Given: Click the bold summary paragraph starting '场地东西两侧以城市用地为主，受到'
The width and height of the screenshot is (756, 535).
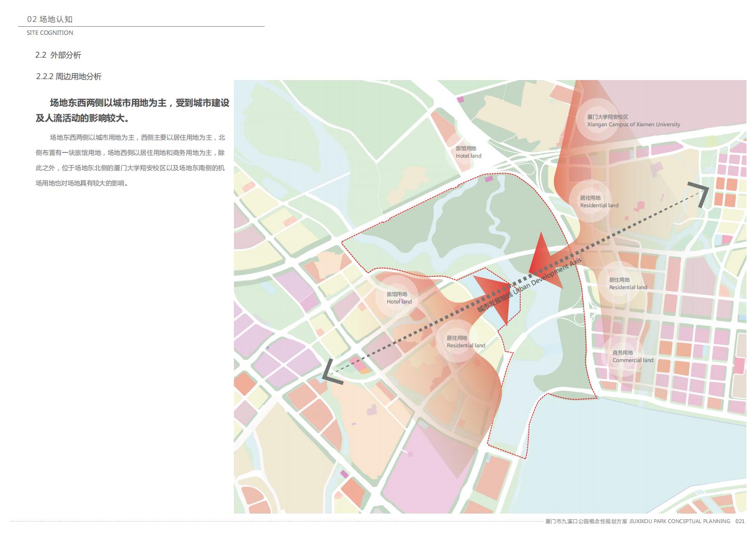Looking at the screenshot, I should tap(132, 111).
